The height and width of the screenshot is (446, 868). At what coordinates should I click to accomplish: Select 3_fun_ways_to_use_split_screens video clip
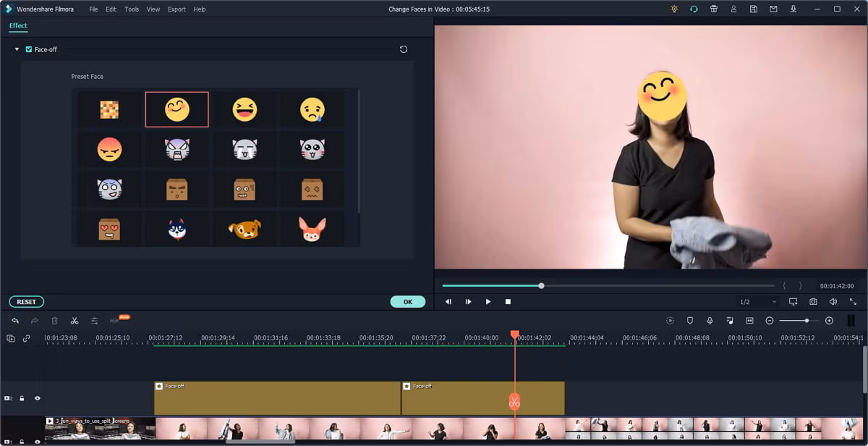[100, 429]
